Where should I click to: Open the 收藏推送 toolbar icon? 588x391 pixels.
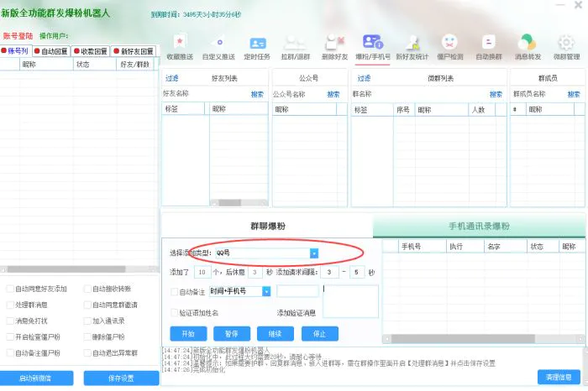(x=180, y=47)
